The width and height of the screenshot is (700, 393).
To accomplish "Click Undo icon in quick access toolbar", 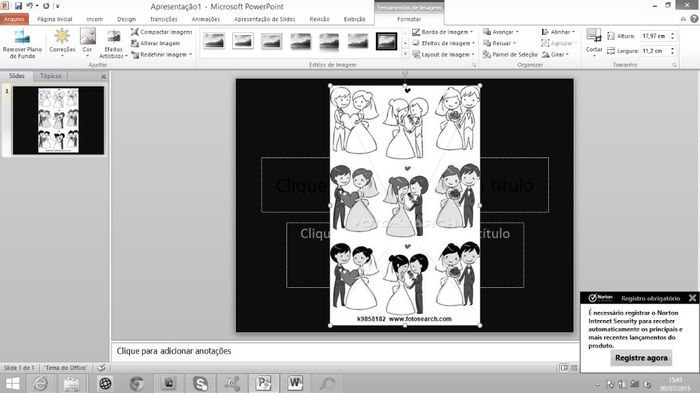I will [x=29, y=6].
